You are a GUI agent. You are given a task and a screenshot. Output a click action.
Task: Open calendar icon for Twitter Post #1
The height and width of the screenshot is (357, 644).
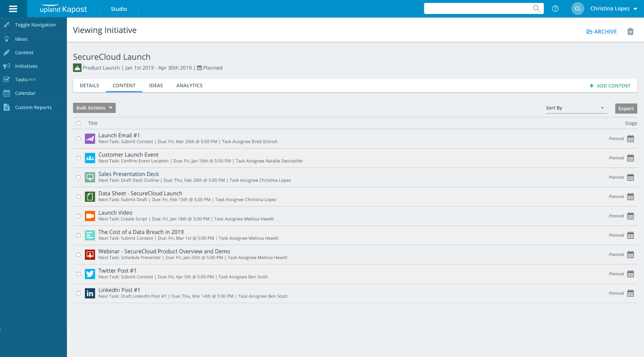pos(631,274)
